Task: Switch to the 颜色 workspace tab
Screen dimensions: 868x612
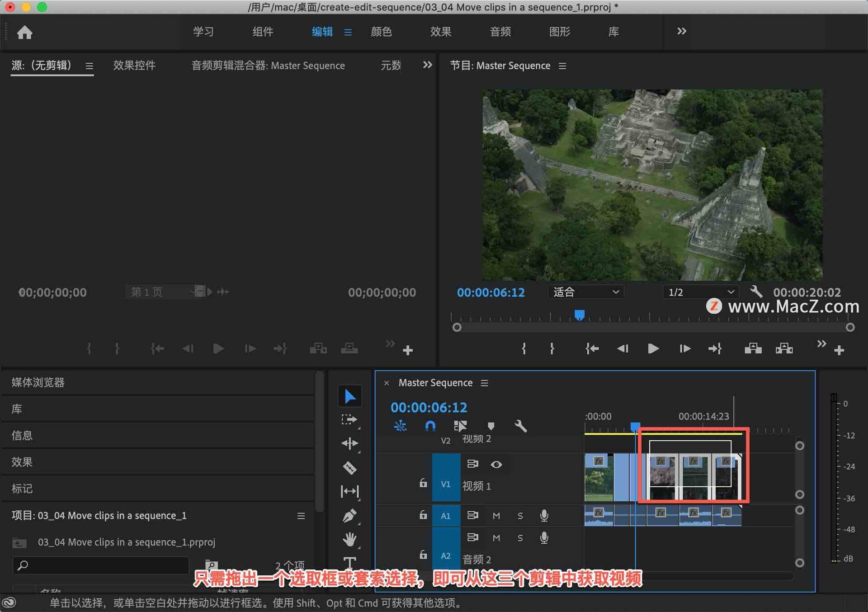Action: click(x=381, y=32)
